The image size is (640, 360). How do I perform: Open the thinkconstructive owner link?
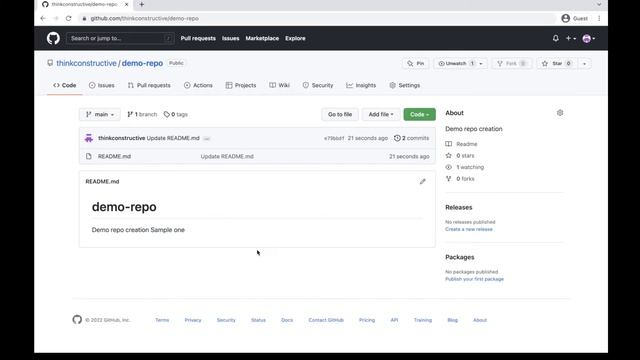[86, 63]
